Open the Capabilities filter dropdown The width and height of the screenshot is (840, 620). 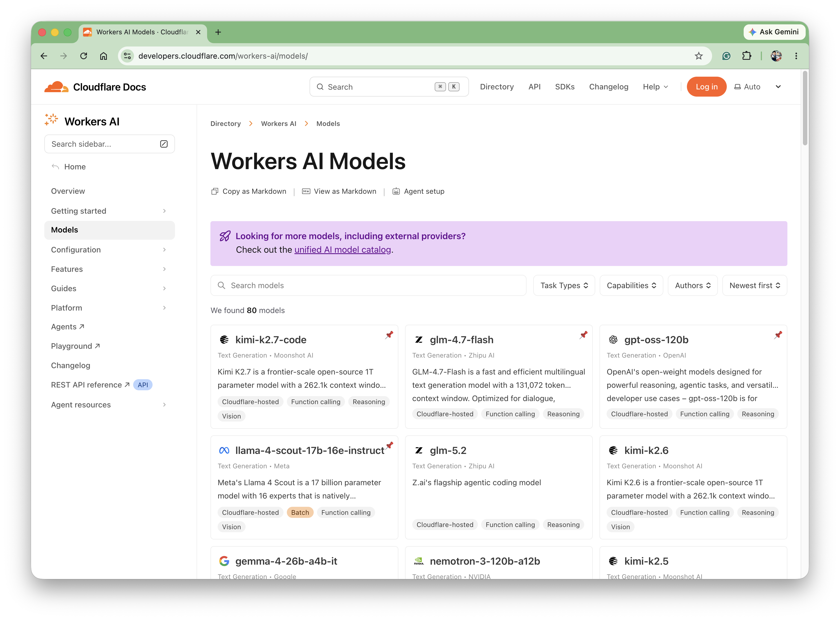coord(631,286)
